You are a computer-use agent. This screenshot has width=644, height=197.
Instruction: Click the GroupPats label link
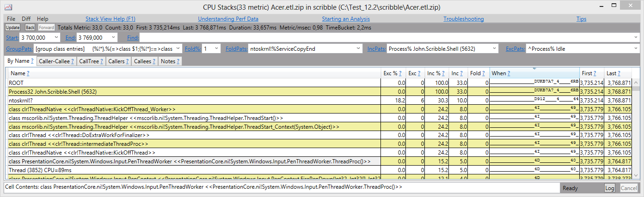pyautogui.click(x=19, y=48)
